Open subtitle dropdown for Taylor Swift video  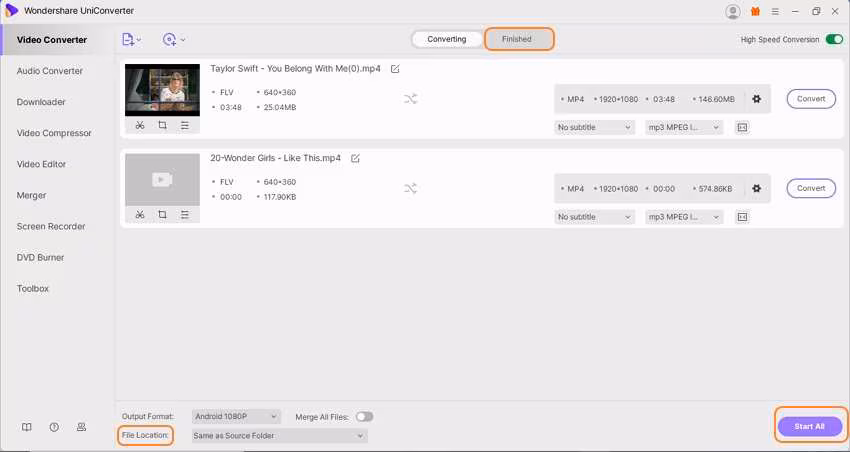pyautogui.click(x=594, y=127)
